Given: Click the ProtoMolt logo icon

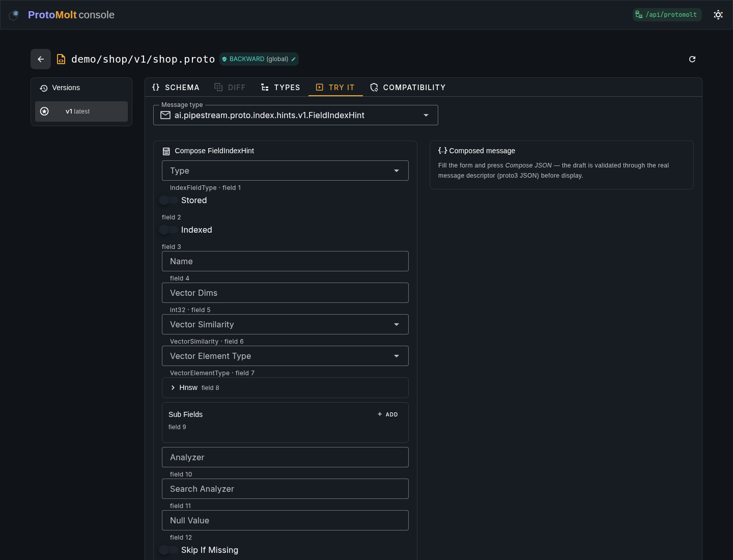Looking at the screenshot, I should click(x=14, y=15).
